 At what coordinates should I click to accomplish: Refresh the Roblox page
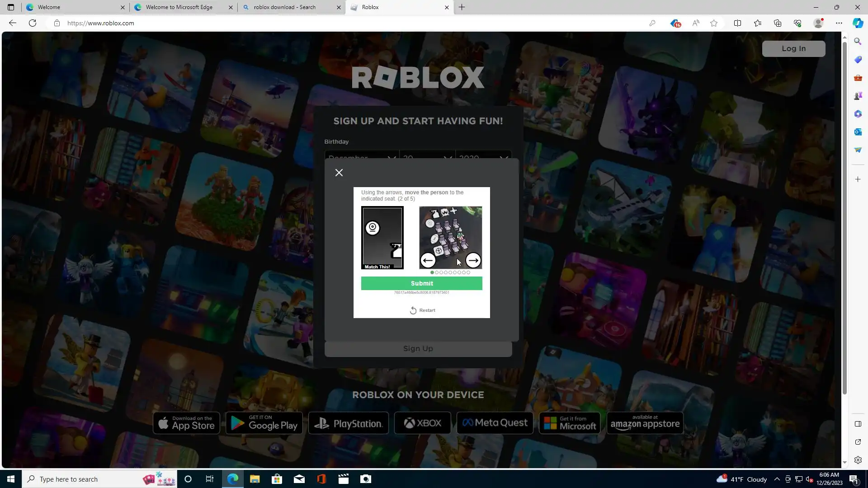pos(33,23)
